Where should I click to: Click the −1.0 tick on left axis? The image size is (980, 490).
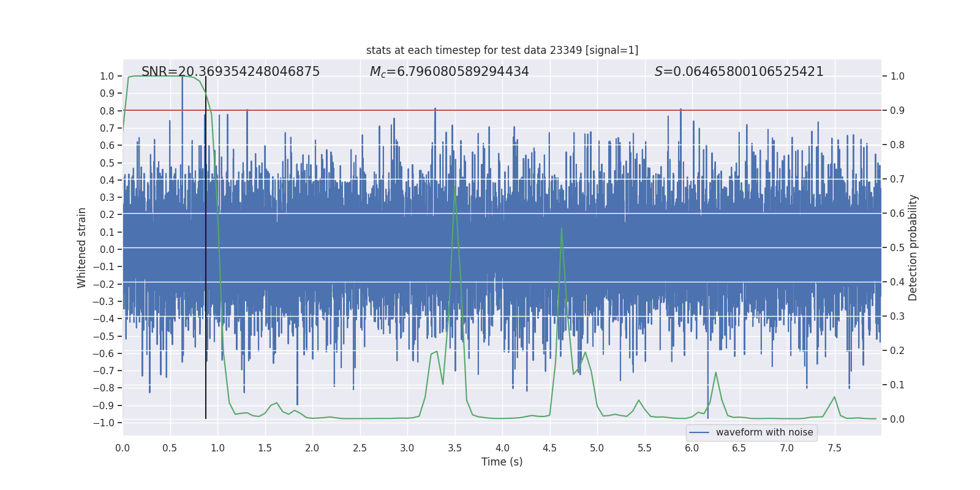coord(107,423)
